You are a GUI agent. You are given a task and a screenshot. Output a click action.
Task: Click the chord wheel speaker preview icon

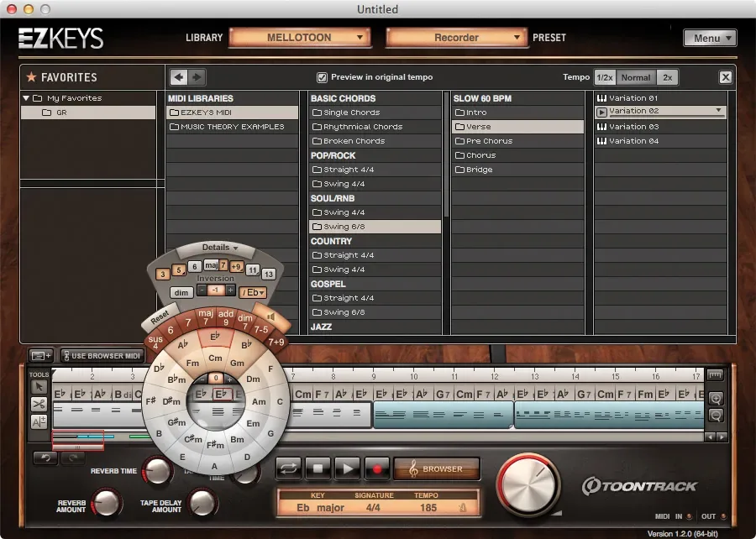coord(271,317)
